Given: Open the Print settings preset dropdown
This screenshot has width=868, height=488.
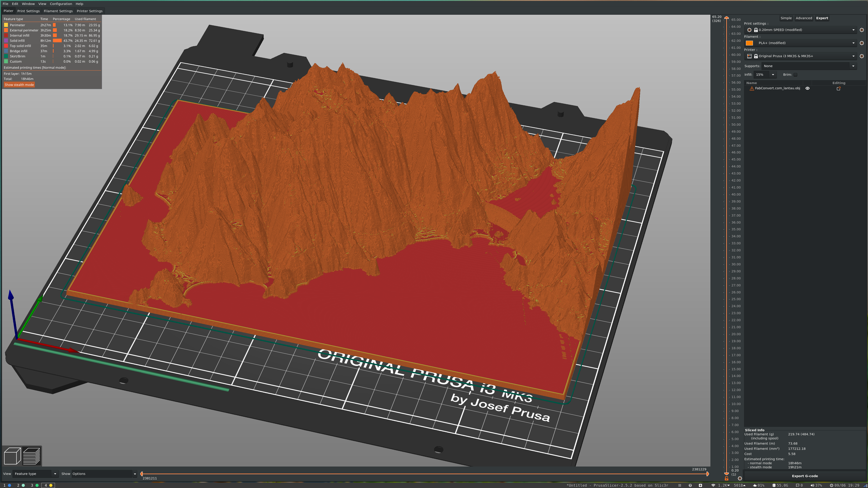Looking at the screenshot, I should coord(801,30).
